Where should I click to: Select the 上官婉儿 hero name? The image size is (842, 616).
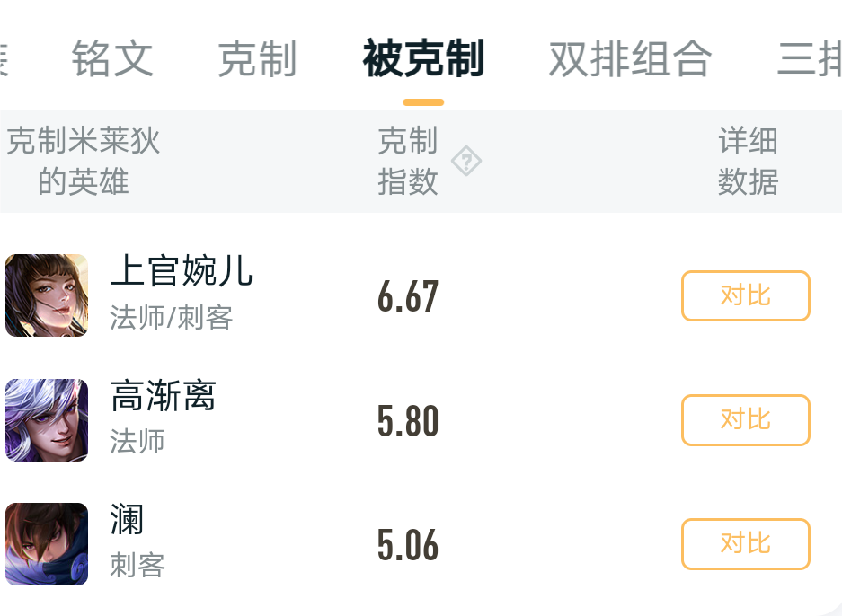coord(182,271)
